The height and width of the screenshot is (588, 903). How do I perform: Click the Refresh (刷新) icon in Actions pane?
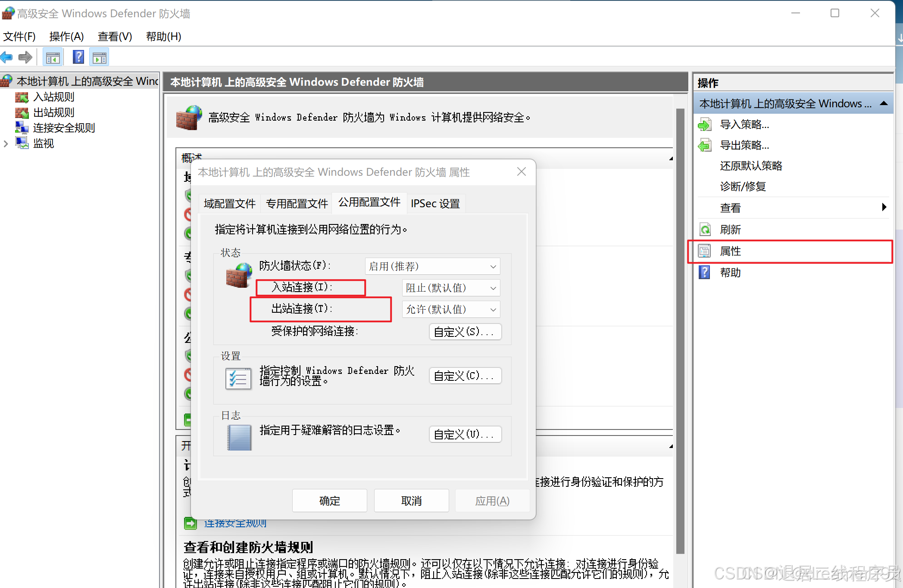point(705,230)
